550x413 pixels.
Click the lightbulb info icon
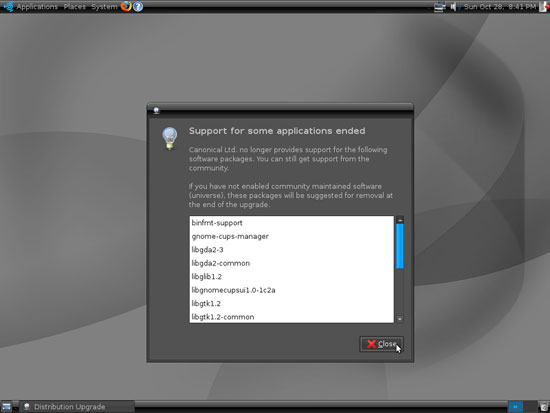pyautogui.click(x=170, y=138)
